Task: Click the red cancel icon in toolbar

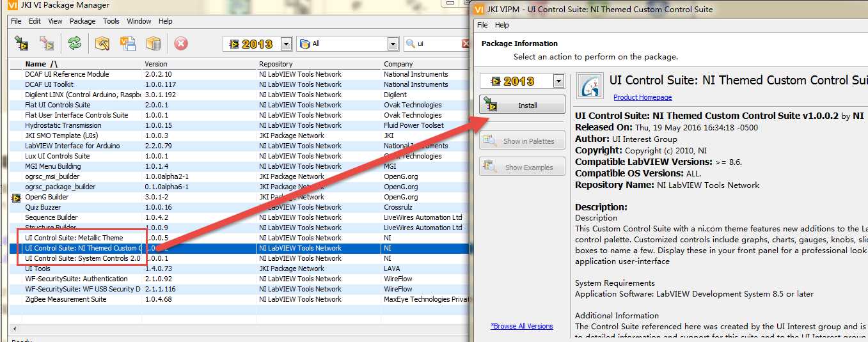Action: click(x=181, y=43)
